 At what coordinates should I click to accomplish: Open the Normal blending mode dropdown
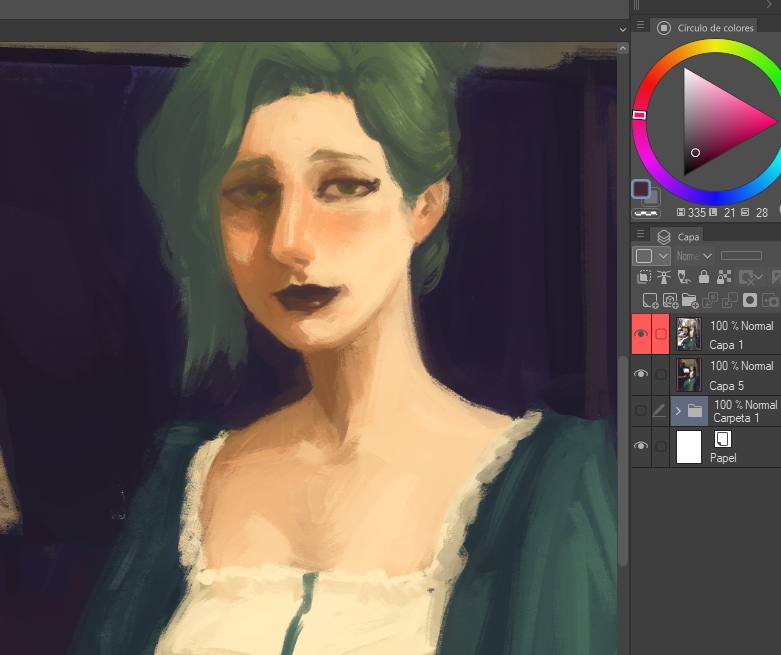click(x=695, y=256)
